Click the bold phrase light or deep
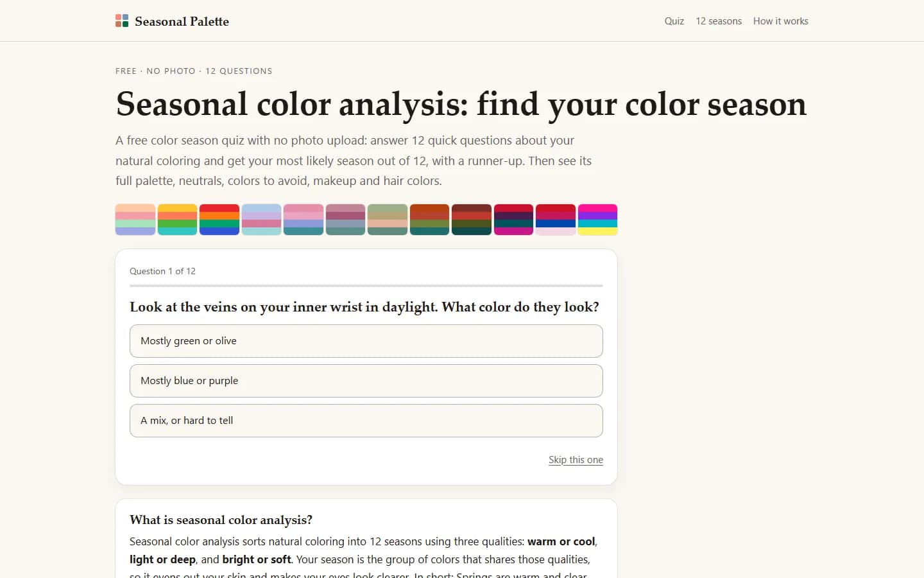Viewport: 924px width, 578px height. click(162, 559)
